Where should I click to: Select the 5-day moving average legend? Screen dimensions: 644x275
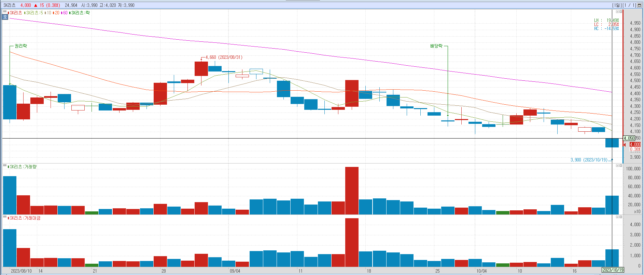click(x=34, y=13)
